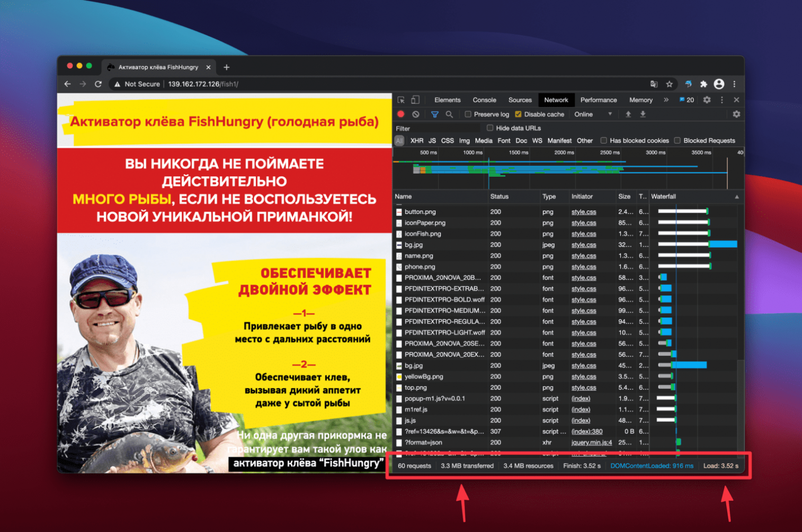
Task: Go back using the browser back arrow
Action: point(67,84)
